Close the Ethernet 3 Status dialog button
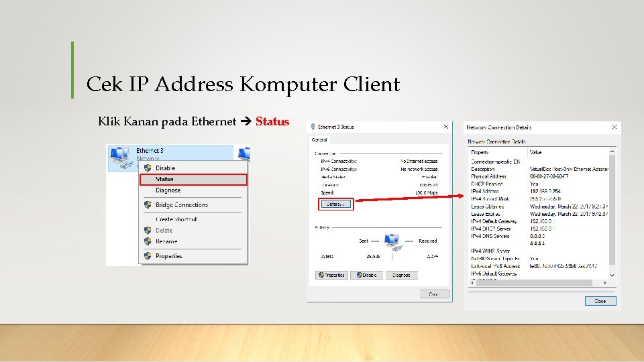 pos(434,294)
